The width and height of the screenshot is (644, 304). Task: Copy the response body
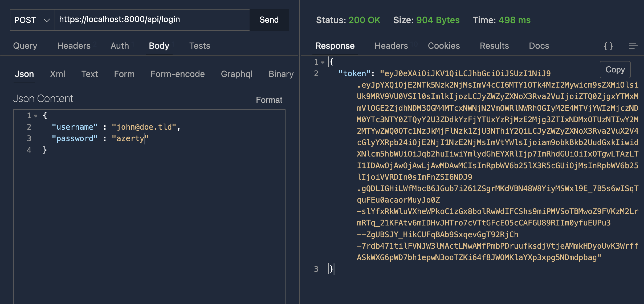coord(615,69)
